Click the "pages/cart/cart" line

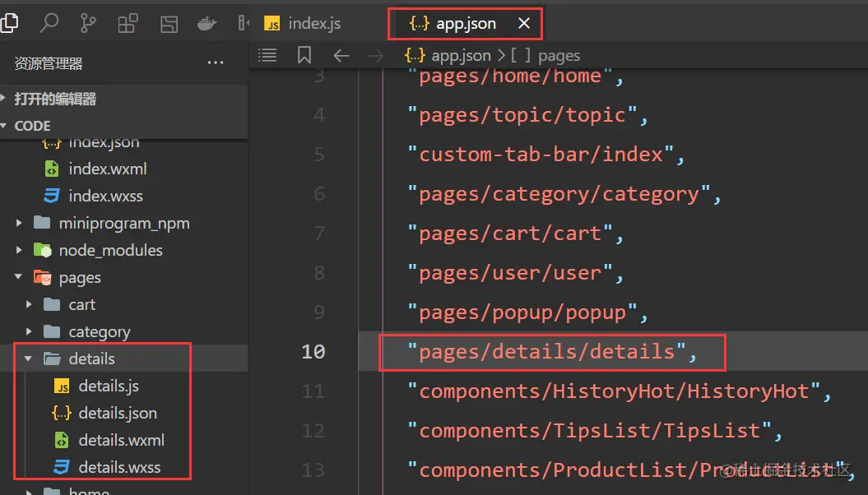[x=515, y=234]
